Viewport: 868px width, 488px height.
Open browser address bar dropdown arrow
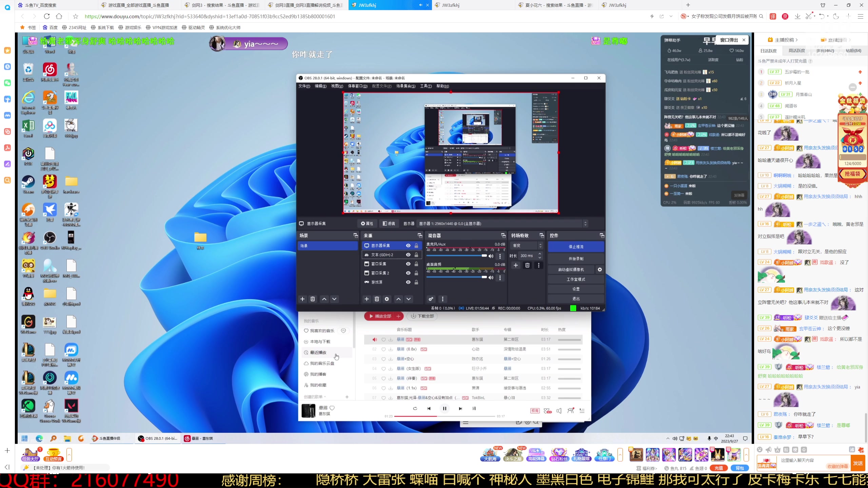(x=671, y=16)
